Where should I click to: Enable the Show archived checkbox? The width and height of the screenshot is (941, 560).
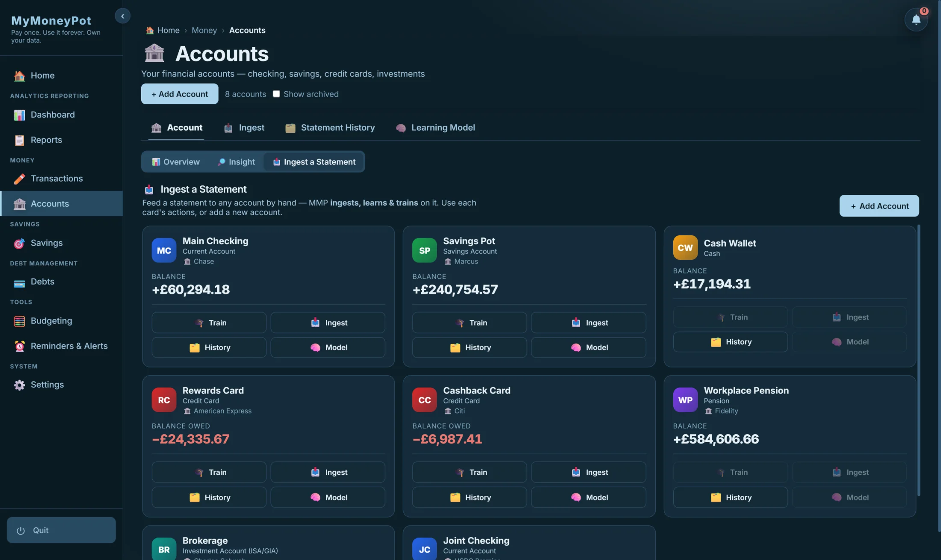tap(276, 94)
